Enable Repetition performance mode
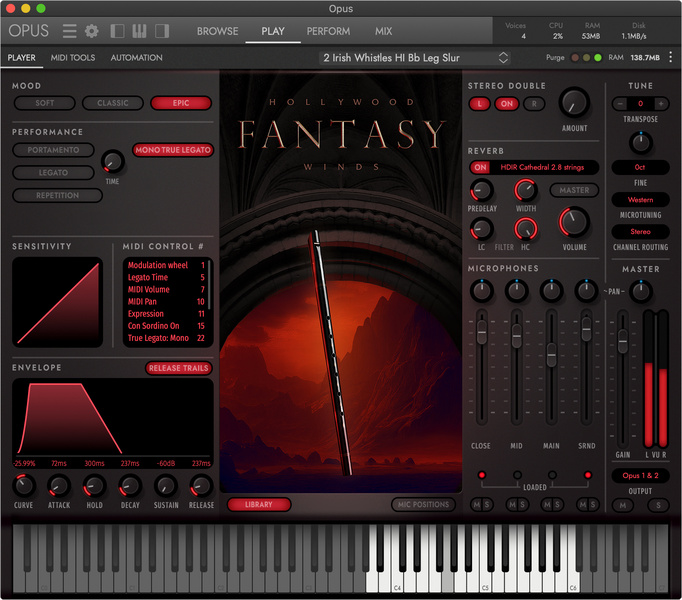The image size is (682, 600). [x=57, y=195]
